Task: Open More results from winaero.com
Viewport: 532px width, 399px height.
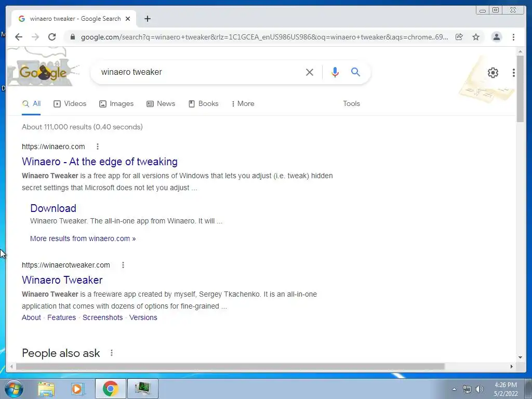Action: (83, 238)
